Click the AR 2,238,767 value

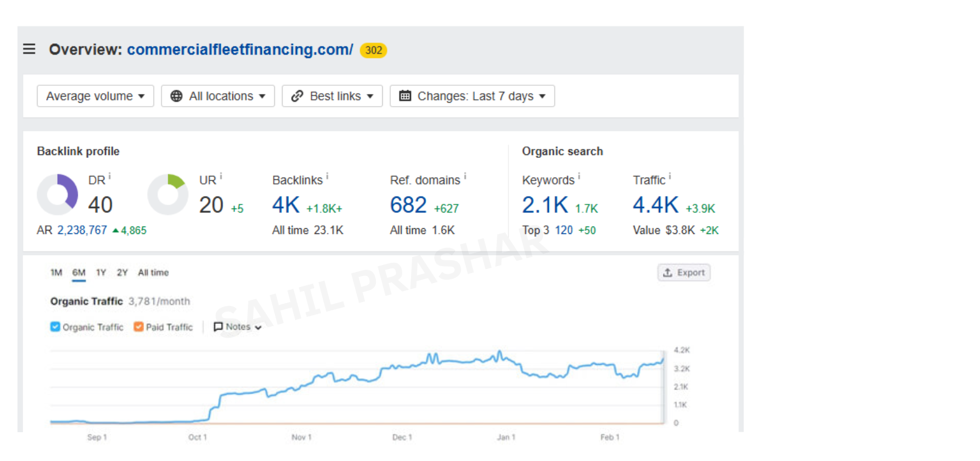[x=82, y=230]
